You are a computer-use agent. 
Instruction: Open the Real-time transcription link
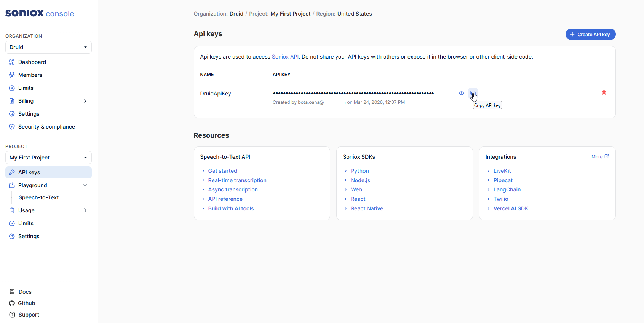[x=237, y=180]
